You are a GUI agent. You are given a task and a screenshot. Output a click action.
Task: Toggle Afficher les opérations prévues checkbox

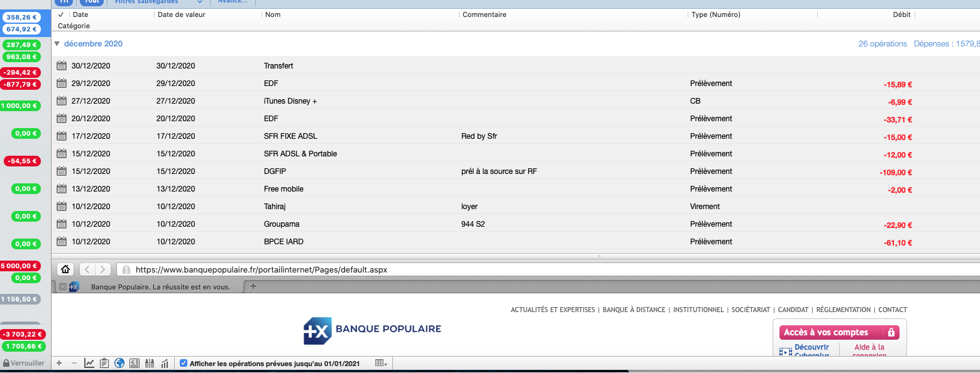[184, 363]
